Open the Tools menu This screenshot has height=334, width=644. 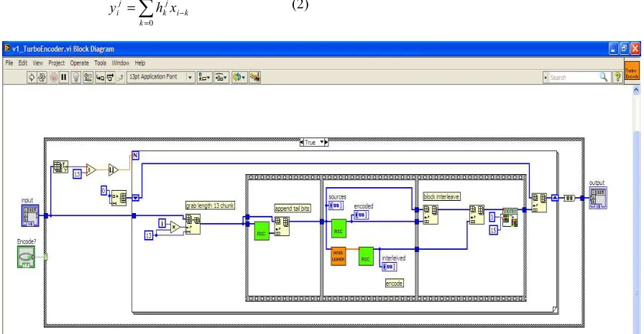pos(100,63)
